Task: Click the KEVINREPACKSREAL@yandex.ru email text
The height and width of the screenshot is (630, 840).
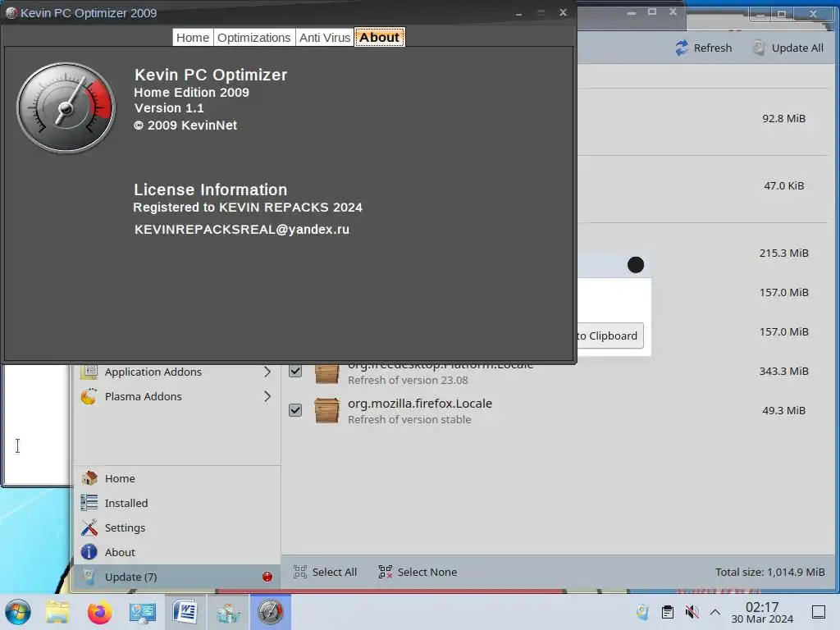Action: [242, 230]
